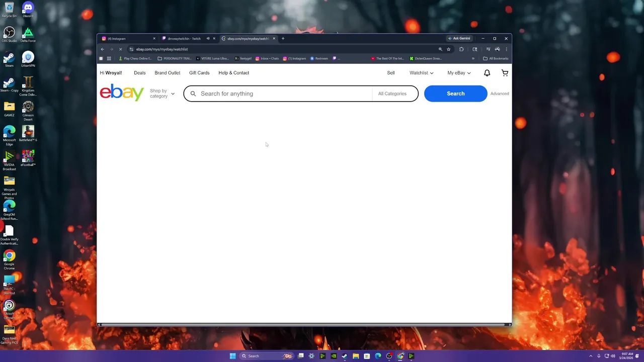Viewport: 644px width, 362px height.
Task: Click Ask Gemini button
Action: (x=459, y=38)
